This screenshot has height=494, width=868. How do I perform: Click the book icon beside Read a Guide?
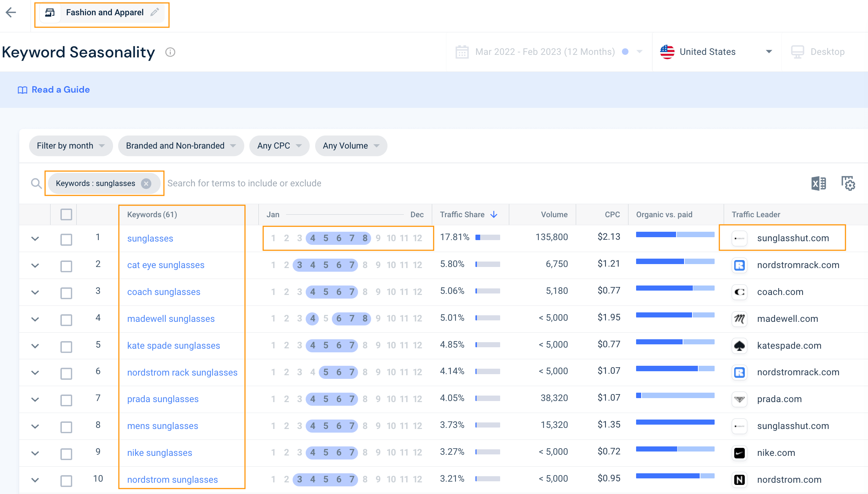(x=23, y=90)
